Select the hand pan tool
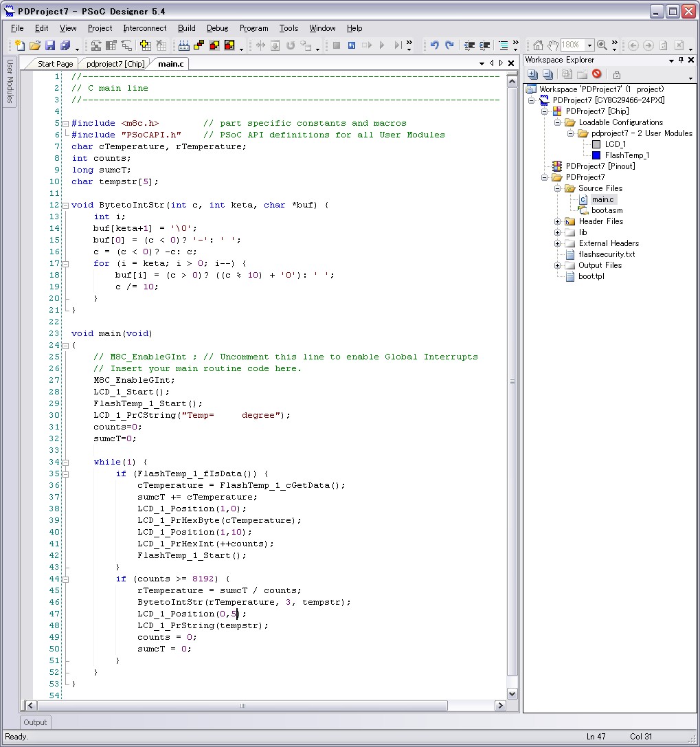Viewport: 700px width, 747px height. (552, 46)
